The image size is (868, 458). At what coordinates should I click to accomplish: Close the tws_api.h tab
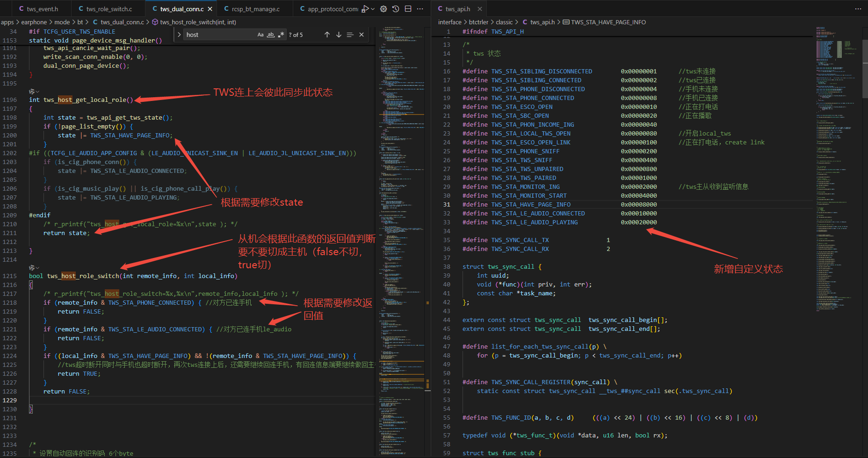(x=480, y=9)
